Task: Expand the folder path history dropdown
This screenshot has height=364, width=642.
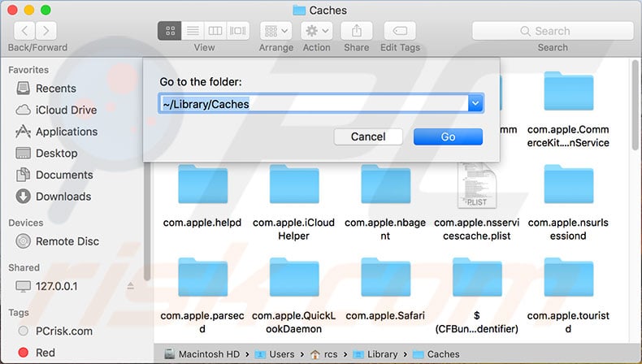Action: pos(475,103)
